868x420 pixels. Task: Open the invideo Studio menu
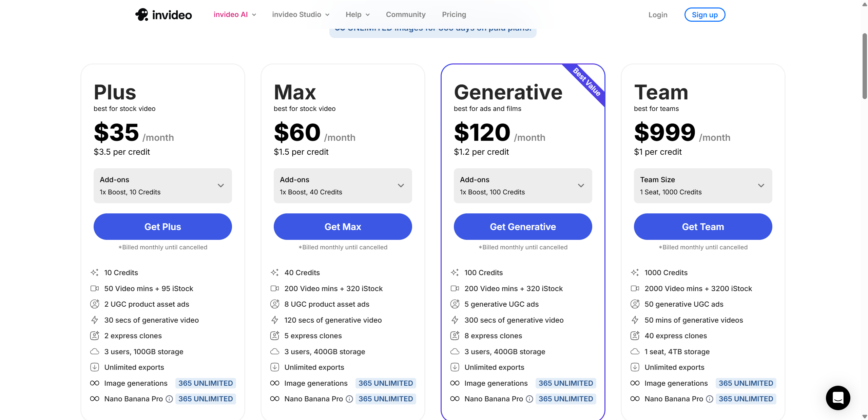point(301,15)
